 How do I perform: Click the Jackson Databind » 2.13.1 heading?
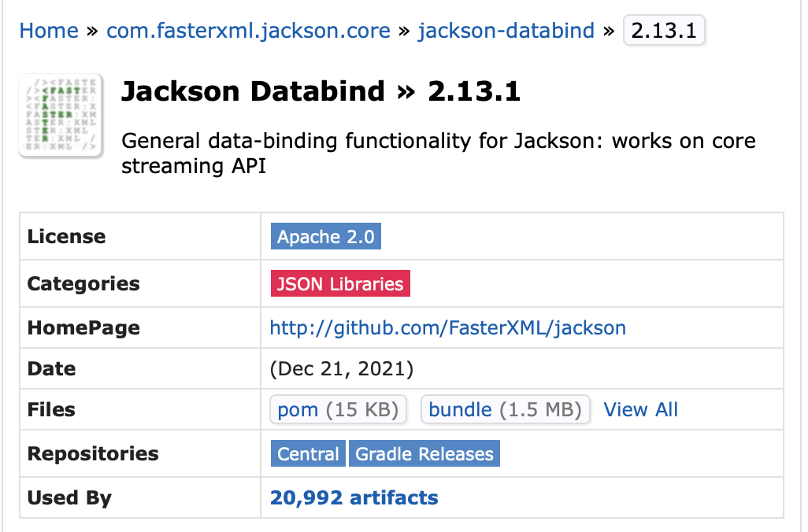pyautogui.click(x=321, y=91)
